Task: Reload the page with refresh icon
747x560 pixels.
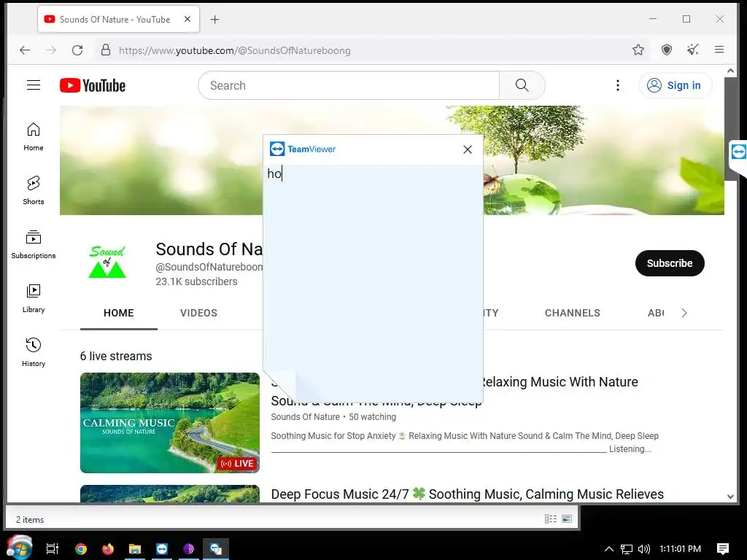Action: (x=77, y=50)
